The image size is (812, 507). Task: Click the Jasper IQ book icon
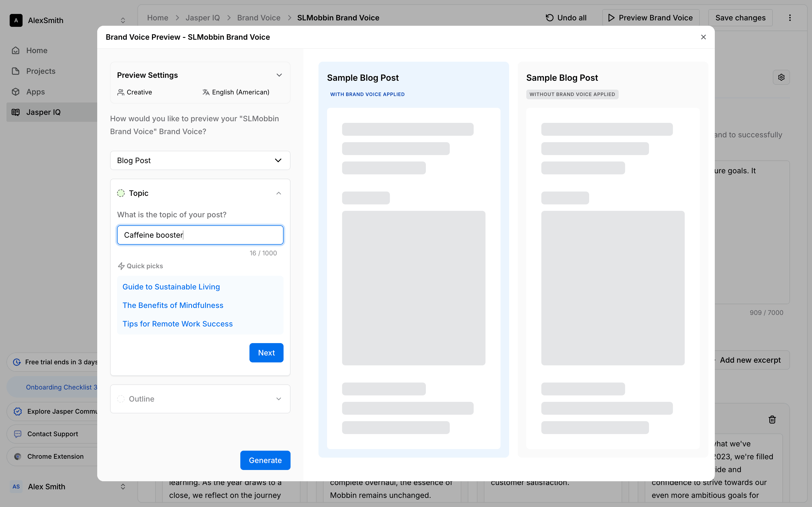coord(16,112)
